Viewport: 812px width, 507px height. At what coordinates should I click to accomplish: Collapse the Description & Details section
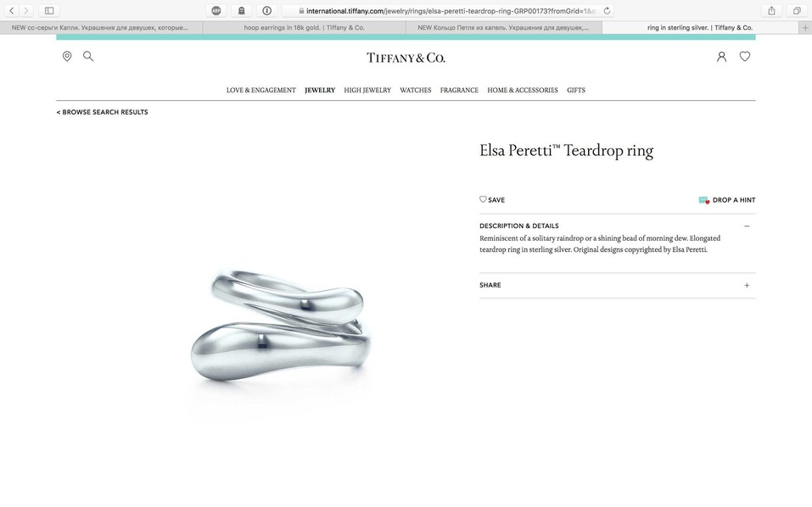747,226
